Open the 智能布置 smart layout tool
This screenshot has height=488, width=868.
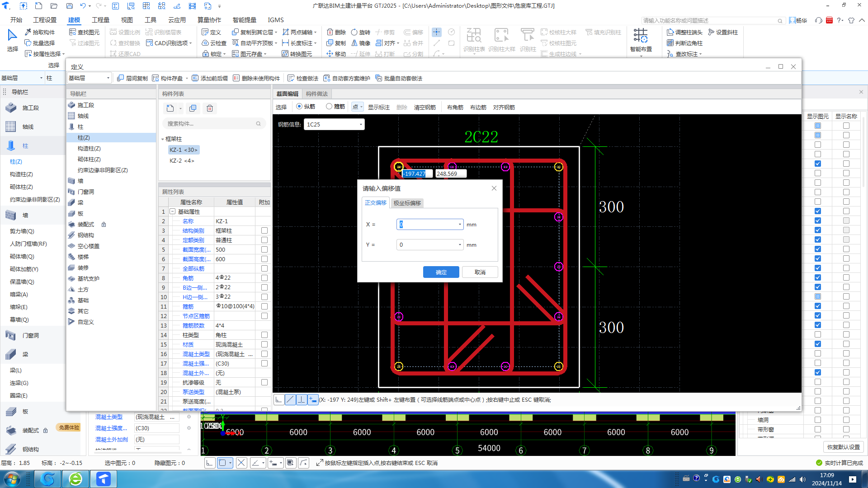tap(641, 41)
